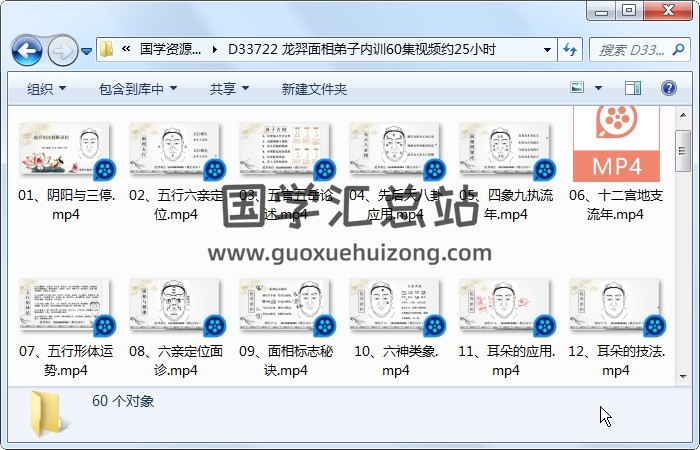Open the view options dropdown arrow

(x=598, y=89)
